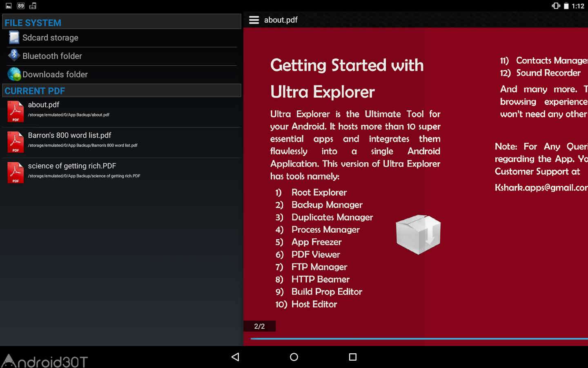Tap the battery 89 notification icon
Image resolution: width=588 pixels, height=368 pixels.
[x=21, y=6]
